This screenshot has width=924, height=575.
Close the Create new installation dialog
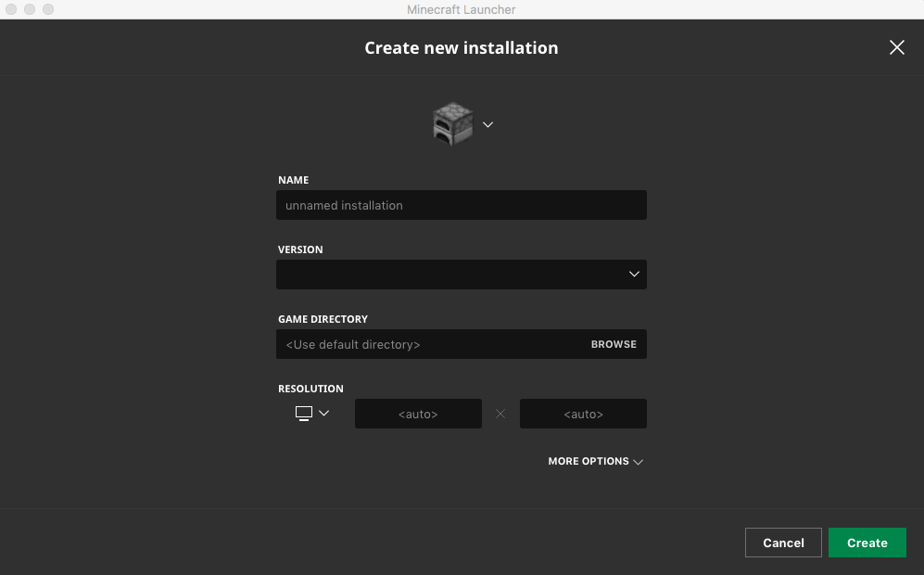(897, 48)
